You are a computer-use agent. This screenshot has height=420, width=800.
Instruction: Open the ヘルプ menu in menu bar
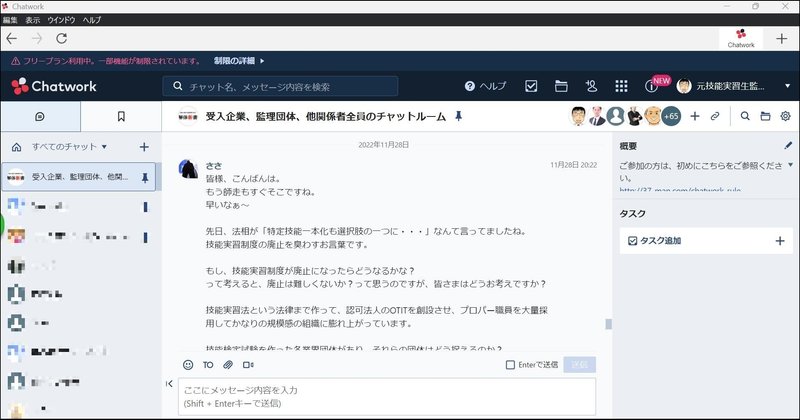92,20
